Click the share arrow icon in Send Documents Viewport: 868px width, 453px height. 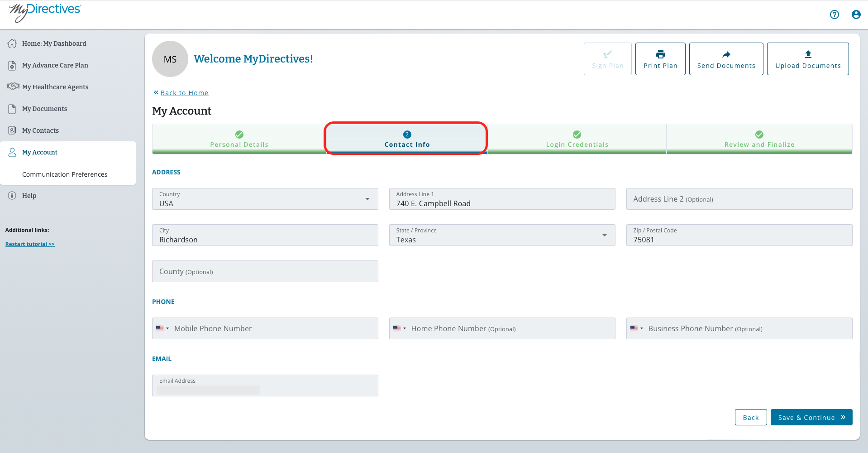tap(726, 54)
